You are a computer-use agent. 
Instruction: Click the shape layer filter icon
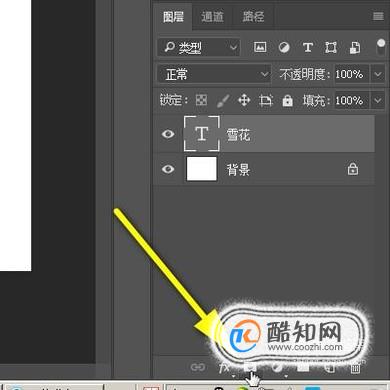(331, 47)
